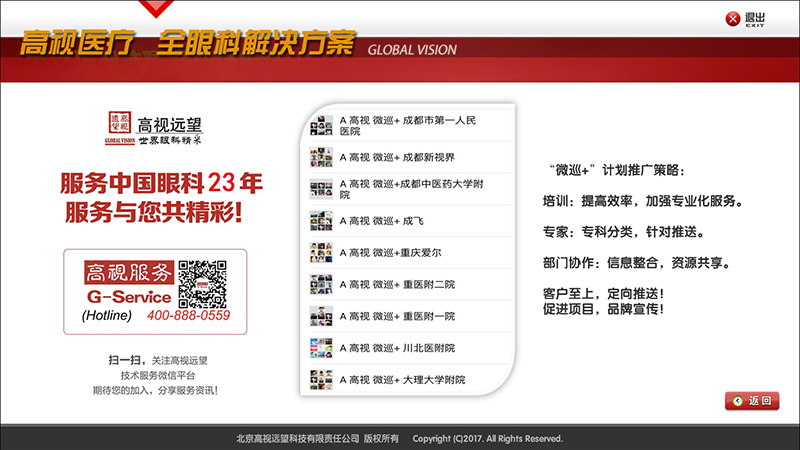Click the hotline number 400-888-0559

coord(188,315)
